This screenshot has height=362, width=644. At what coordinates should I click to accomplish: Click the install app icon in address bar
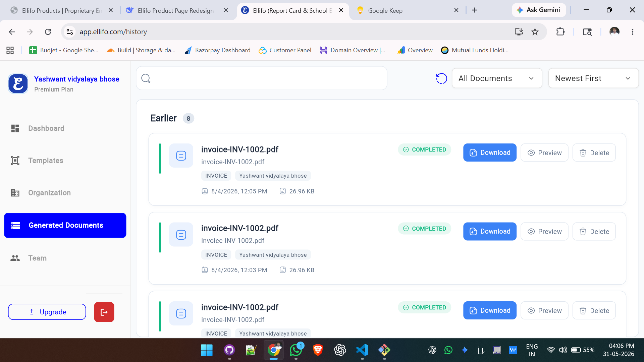[x=519, y=32]
